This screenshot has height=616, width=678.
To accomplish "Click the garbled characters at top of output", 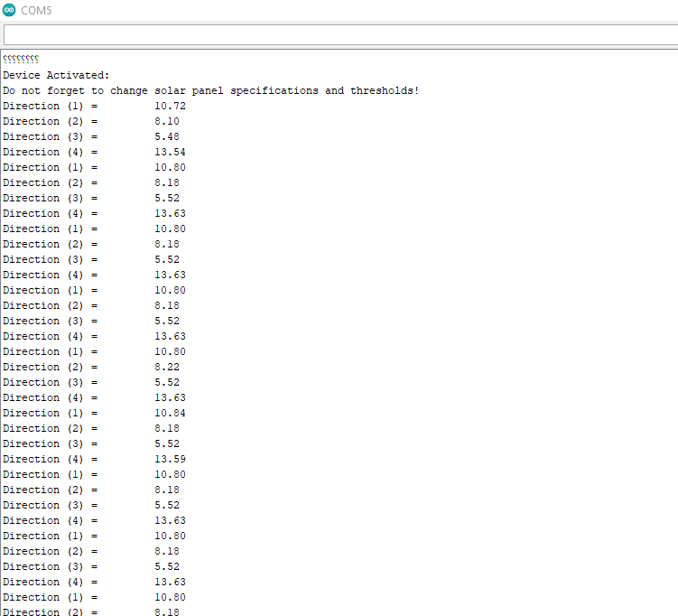I will point(21,61).
